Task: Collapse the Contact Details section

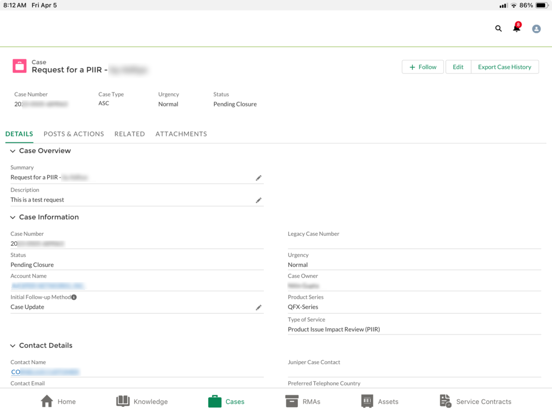Action: pos(13,346)
